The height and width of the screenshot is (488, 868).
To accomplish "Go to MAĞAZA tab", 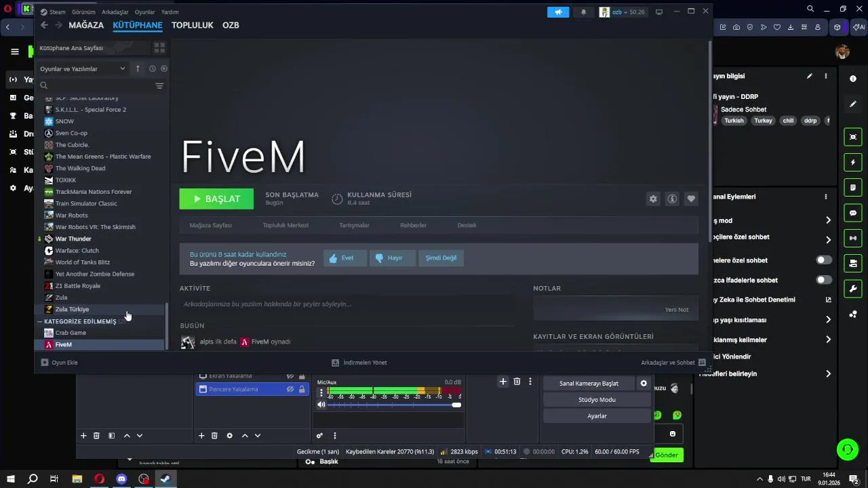I will point(86,25).
